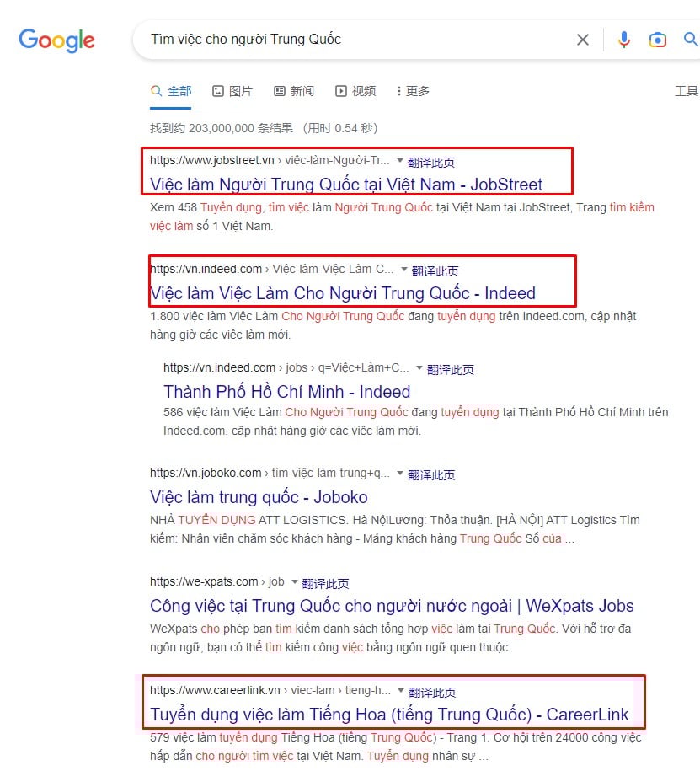Click 翻译此页 beside the Joboko result
Image resolution: width=700 pixels, height=771 pixels.
(x=431, y=475)
